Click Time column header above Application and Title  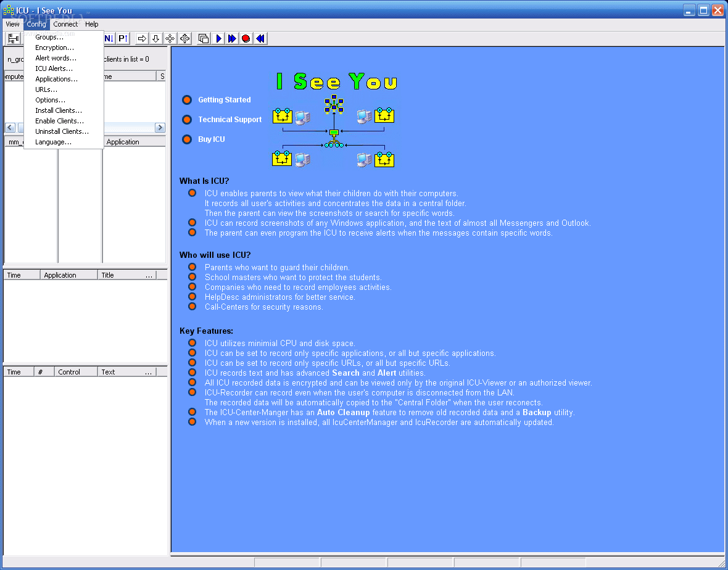(x=22, y=275)
